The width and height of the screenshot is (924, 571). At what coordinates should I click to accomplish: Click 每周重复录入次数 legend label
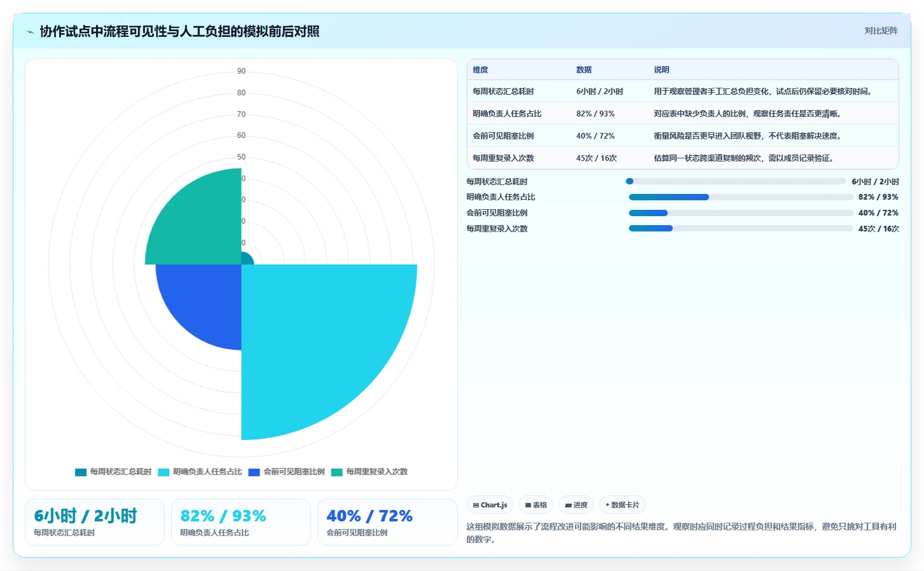(377, 472)
